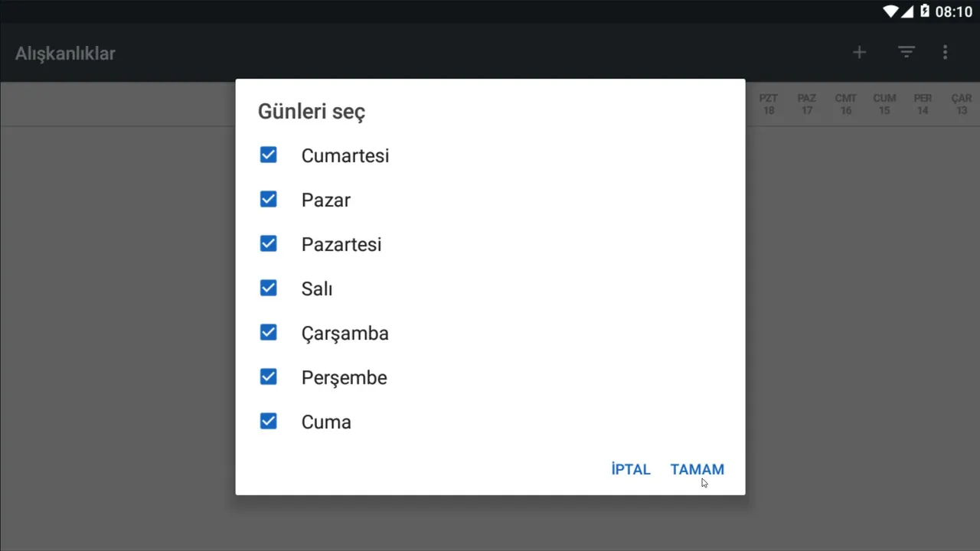
Task: Deselect the Perşembe checkbox
Action: coord(268,377)
